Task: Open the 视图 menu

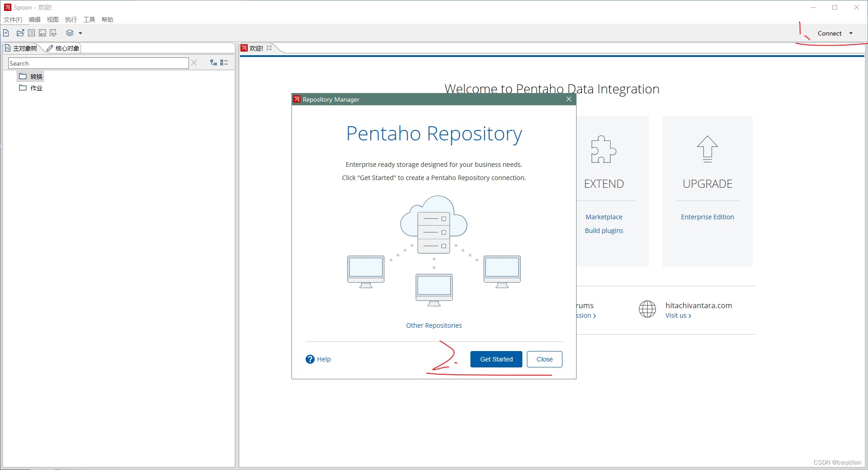Action: pos(53,20)
